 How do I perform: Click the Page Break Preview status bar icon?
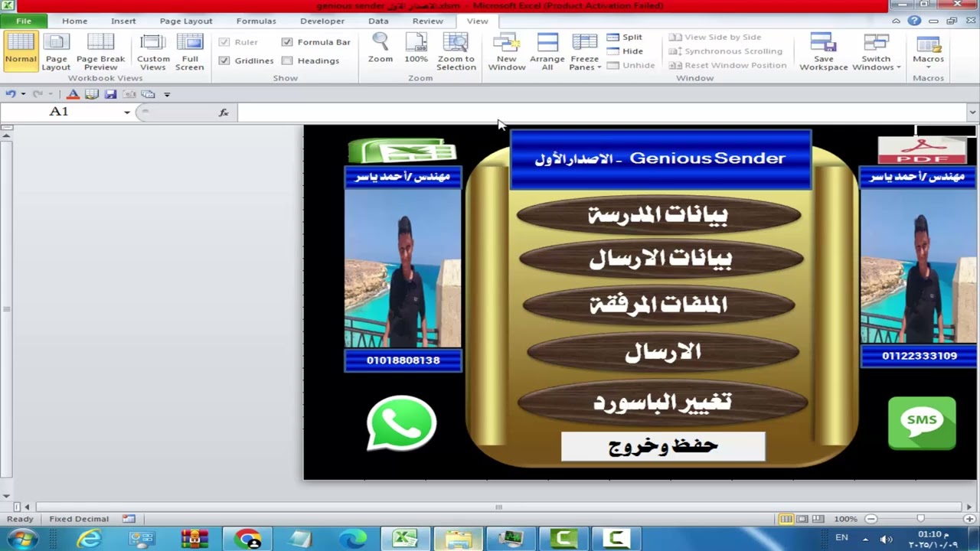818,519
